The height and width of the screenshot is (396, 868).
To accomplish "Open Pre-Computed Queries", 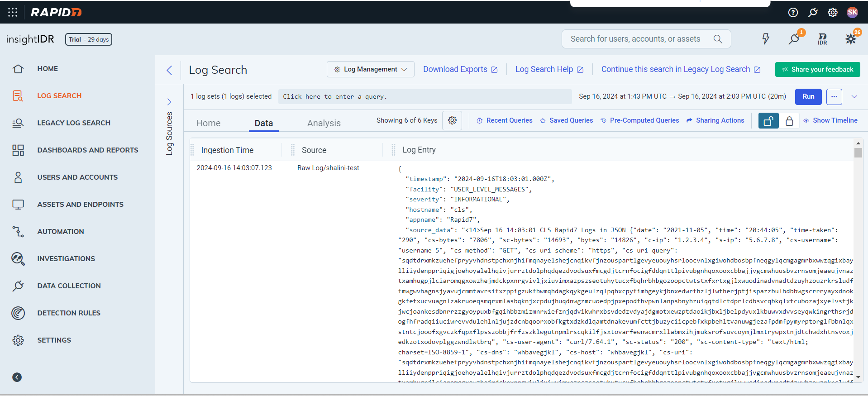I will pyautogui.click(x=639, y=120).
